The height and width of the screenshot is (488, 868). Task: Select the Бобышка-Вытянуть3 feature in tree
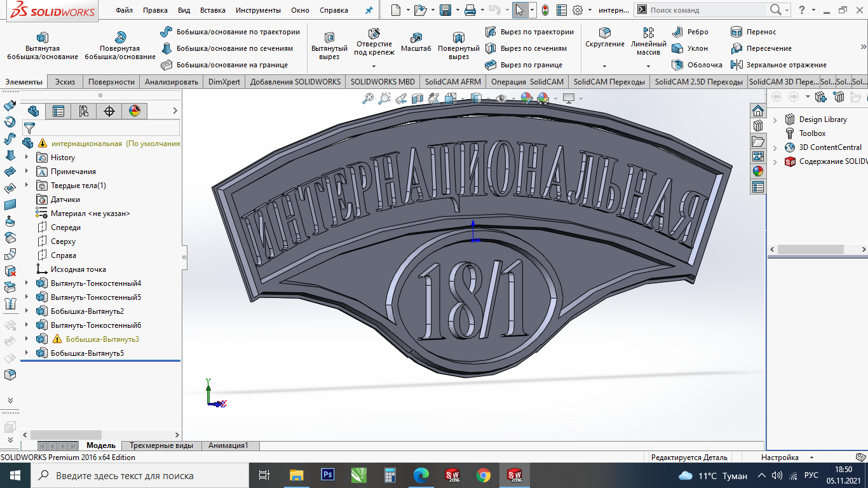(x=102, y=339)
